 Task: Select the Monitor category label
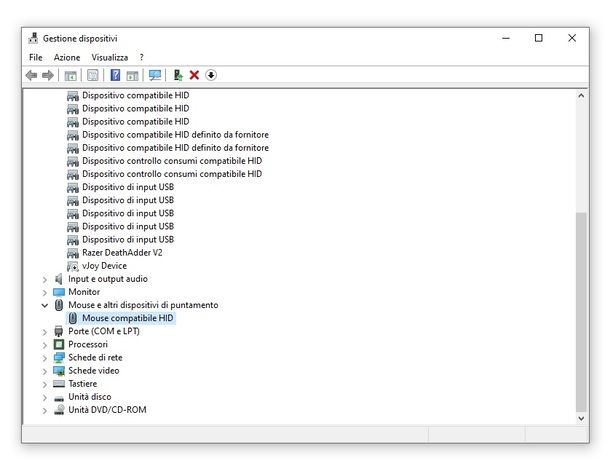(84, 292)
